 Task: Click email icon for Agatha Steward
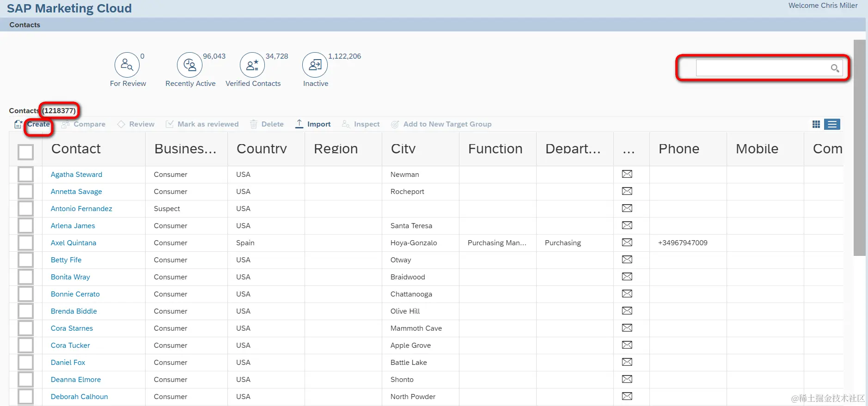[x=627, y=174]
